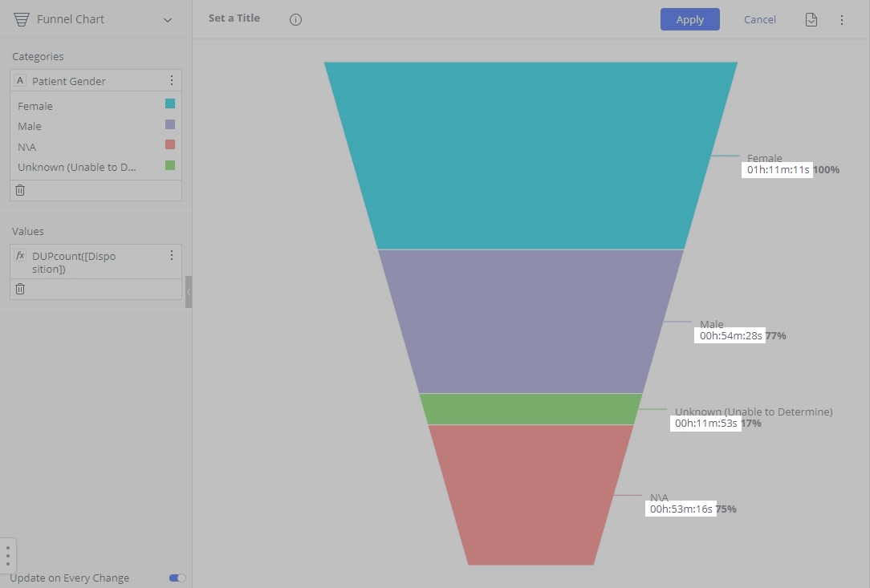
Task: Cancel the widget editing
Action: coord(759,19)
